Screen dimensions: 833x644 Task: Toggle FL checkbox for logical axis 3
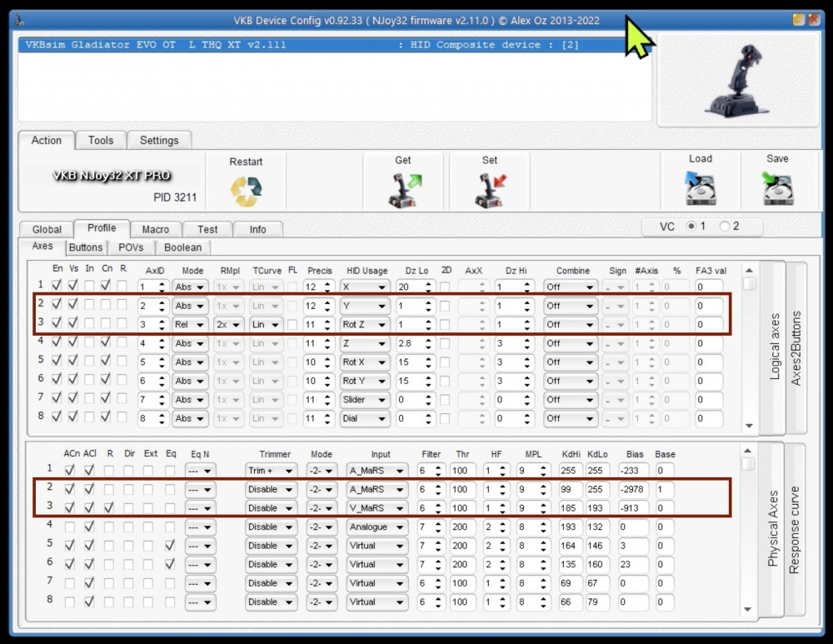coord(292,325)
